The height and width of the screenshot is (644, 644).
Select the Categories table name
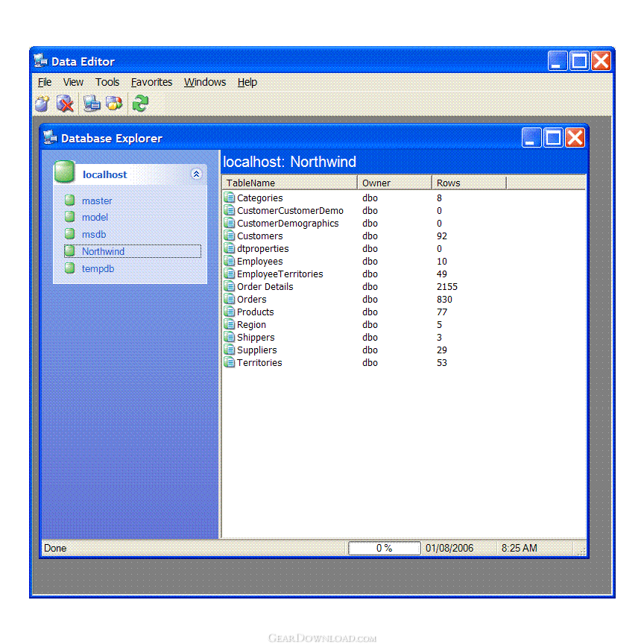coord(260,198)
